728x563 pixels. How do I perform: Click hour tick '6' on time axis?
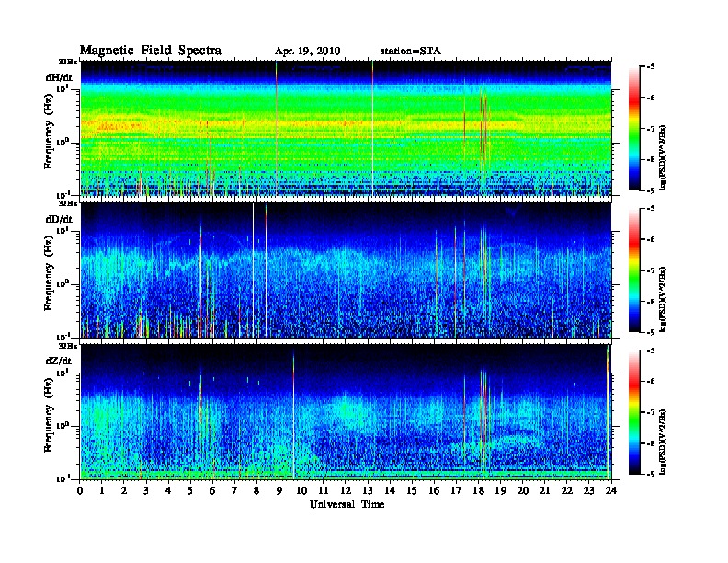click(213, 490)
